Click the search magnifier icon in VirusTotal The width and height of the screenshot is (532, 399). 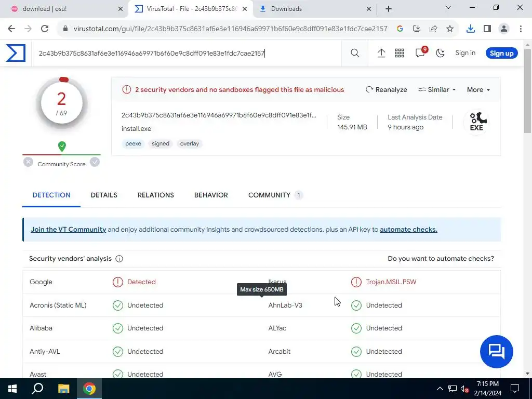click(355, 53)
